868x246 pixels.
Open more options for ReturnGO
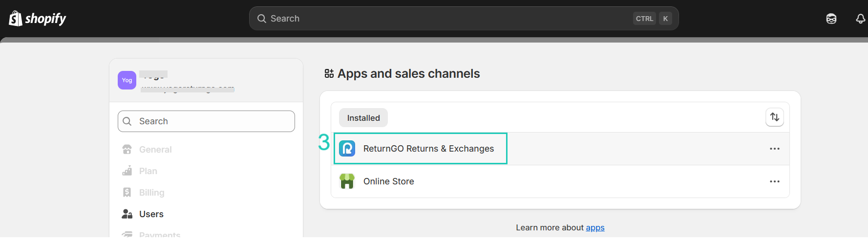coord(775,149)
